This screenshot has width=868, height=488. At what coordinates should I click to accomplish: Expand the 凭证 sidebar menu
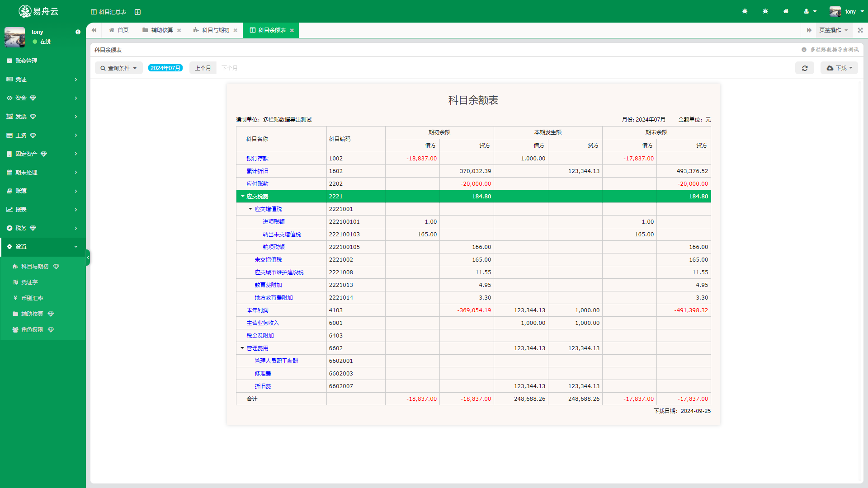click(x=43, y=79)
